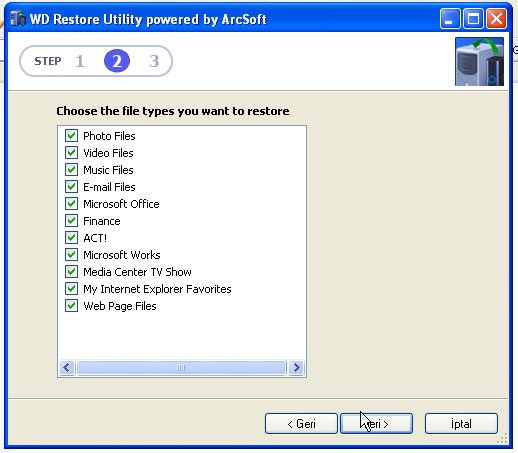The image size is (518, 453).
Task: Toggle the Music Files checkbox
Action: pos(71,170)
